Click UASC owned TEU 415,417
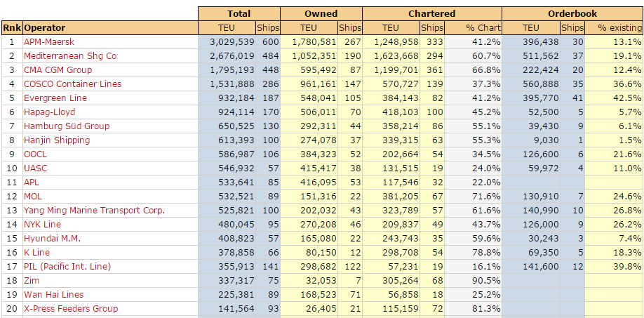The height and width of the screenshot is (318, 644). (318, 168)
